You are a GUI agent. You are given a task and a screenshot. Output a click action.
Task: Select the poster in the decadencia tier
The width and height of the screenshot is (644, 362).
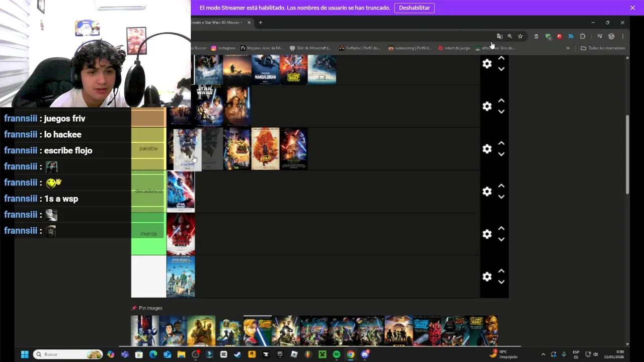tap(181, 191)
